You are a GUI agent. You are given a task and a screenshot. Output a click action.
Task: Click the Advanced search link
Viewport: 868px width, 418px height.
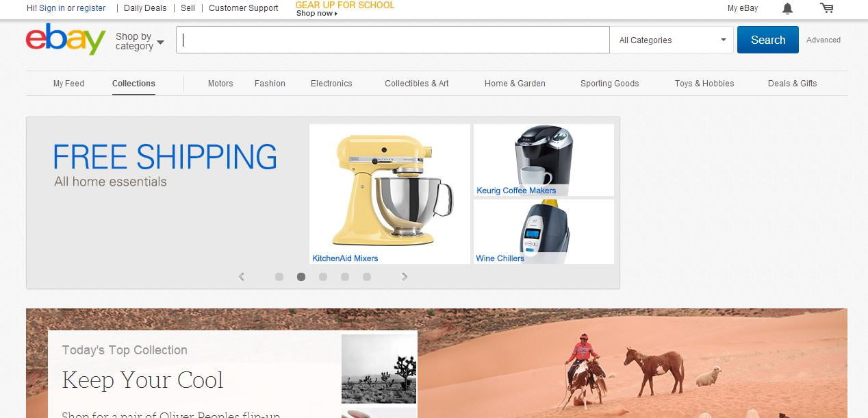(x=824, y=40)
